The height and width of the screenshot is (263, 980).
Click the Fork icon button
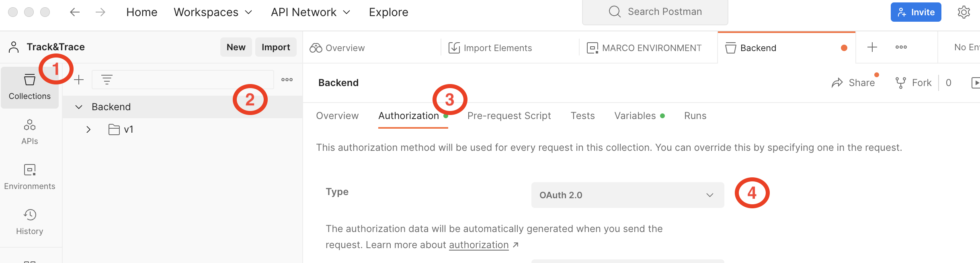click(901, 83)
